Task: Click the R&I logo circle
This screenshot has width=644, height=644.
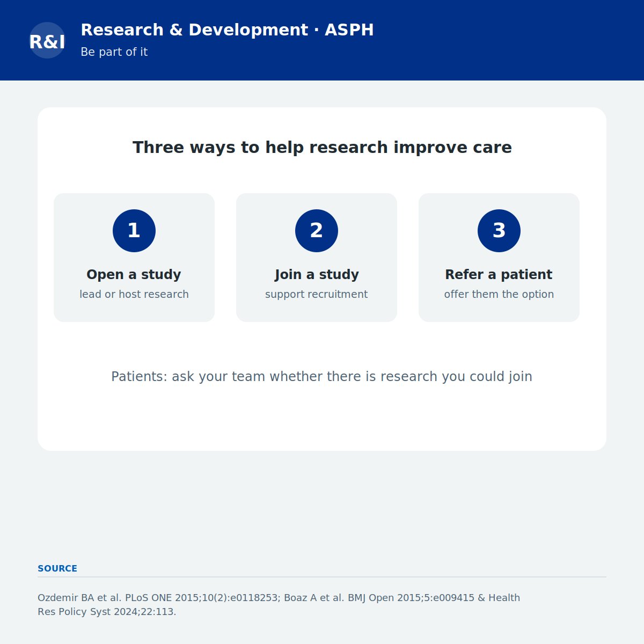Action: click(x=47, y=40)
